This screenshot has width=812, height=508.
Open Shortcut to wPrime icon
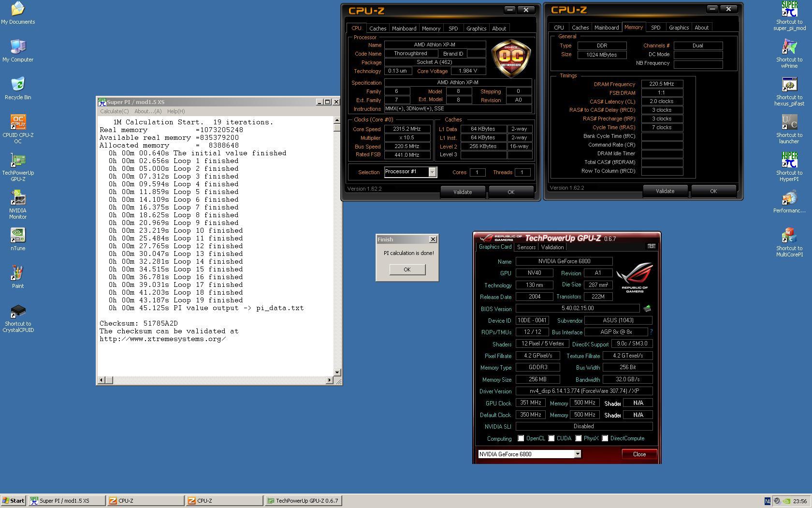789,54
